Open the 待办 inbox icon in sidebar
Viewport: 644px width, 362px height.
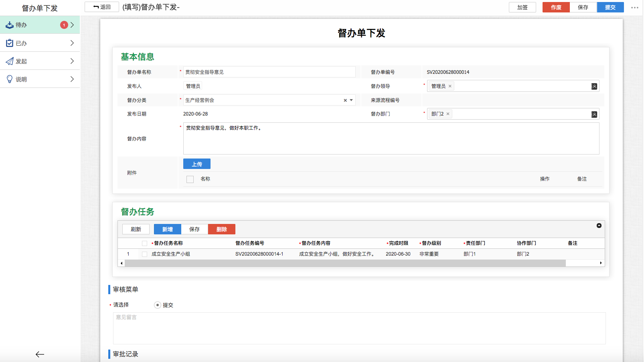click(10, 25)
